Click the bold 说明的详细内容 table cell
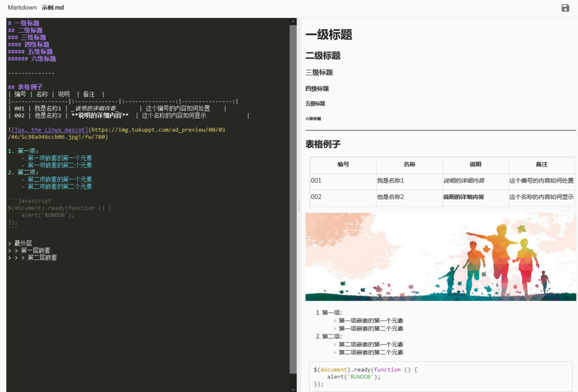This screenshot has width=578, height=392. click(x=475, y=197)
